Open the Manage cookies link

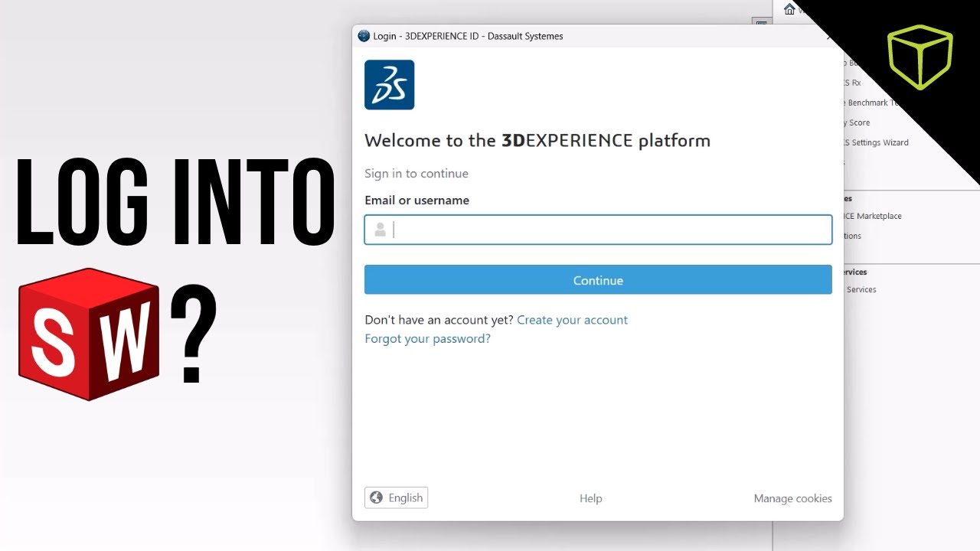(x=792, y=498)
